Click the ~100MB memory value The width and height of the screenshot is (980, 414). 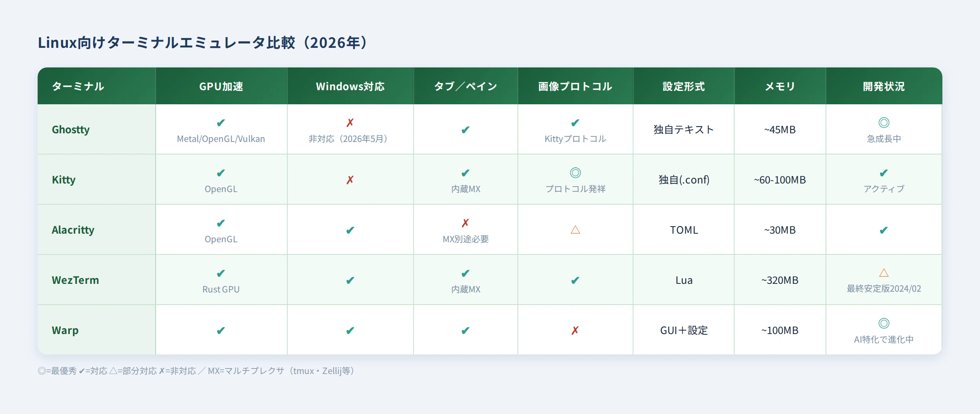(x=780, y=330)
